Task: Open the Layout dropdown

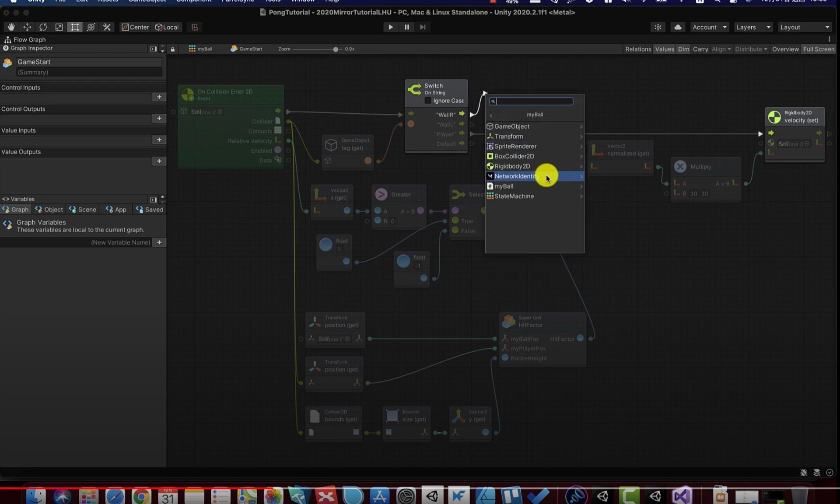Action: [804, 27]
